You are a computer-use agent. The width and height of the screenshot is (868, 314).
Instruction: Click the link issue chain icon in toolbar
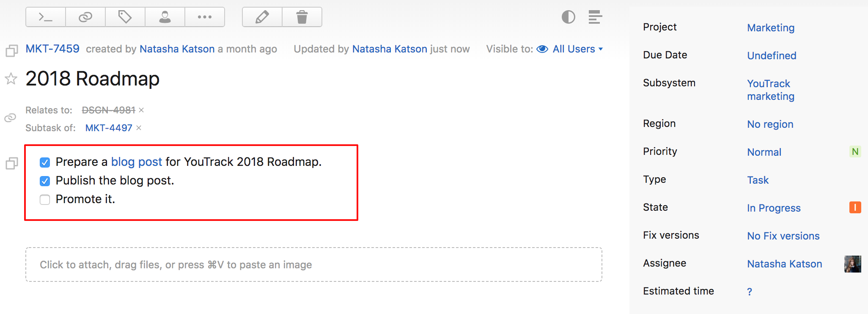(85, 17)
